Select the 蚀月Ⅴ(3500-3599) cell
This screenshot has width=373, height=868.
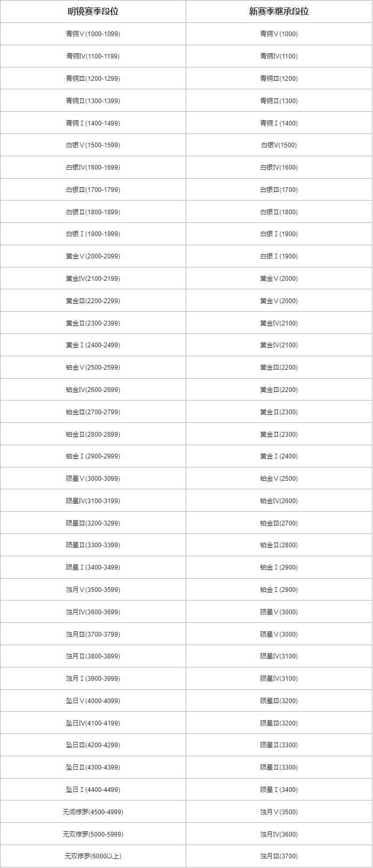pos(93,590)
